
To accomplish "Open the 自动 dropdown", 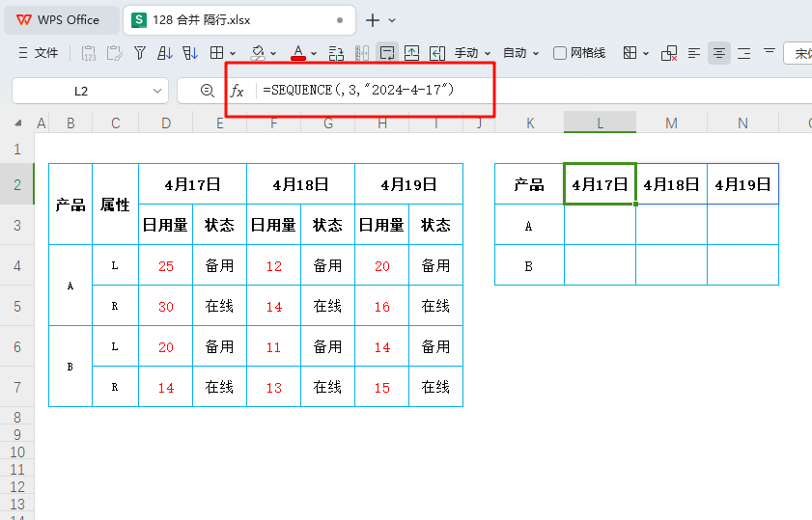I will 521,53.
